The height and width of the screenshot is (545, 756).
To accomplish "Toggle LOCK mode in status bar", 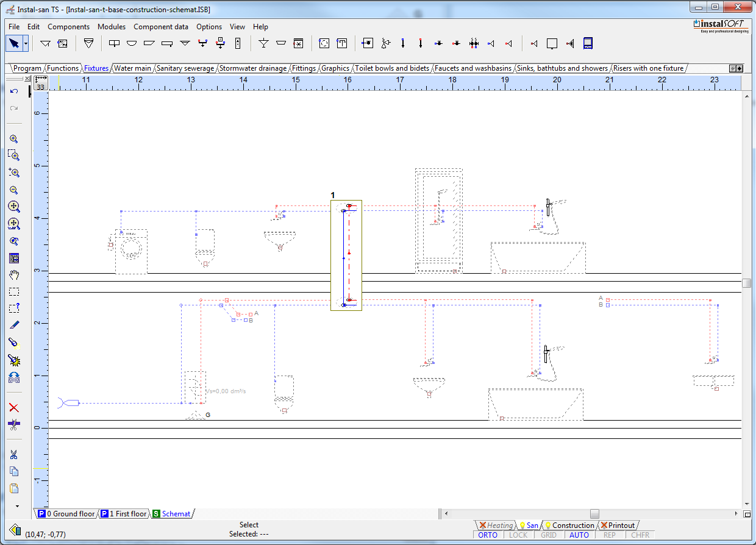I will pyautogui.click(x=518, y=535).
